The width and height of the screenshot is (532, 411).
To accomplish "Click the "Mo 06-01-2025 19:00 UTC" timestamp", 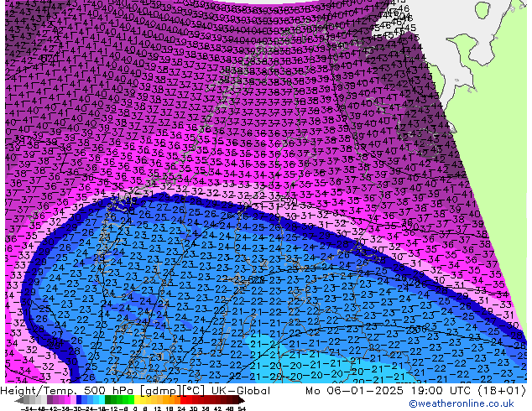I will 389,391.
